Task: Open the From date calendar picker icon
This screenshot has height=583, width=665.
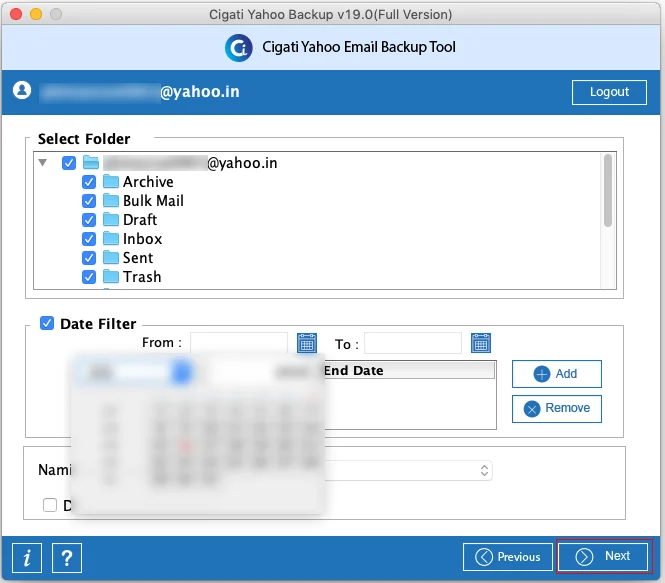Action: pos(307,343)
